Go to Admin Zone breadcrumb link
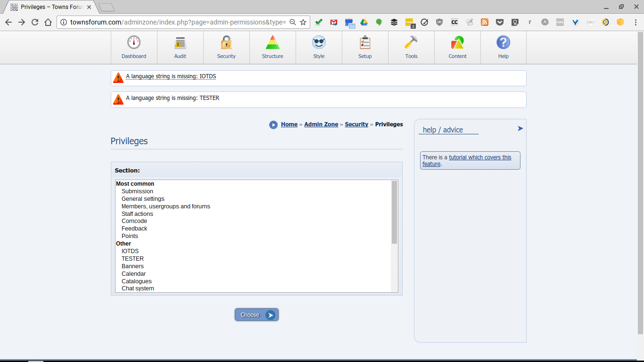Image resolution: width=644 pixels, height=362 pixels. [x=321, y=124]
